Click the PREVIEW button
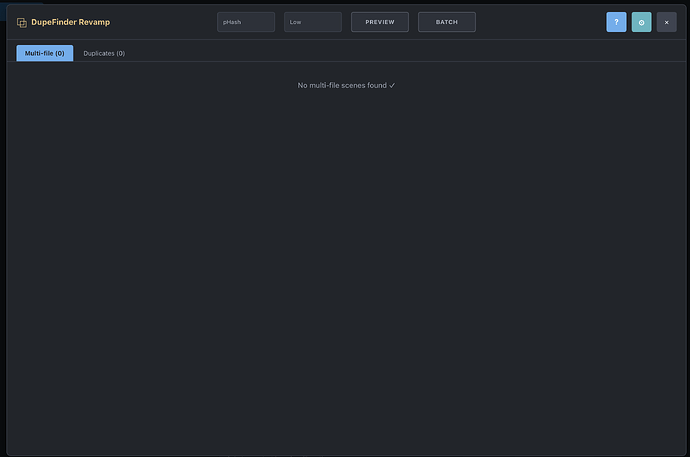This screenshot has width=690, height=457. point(380,22)
